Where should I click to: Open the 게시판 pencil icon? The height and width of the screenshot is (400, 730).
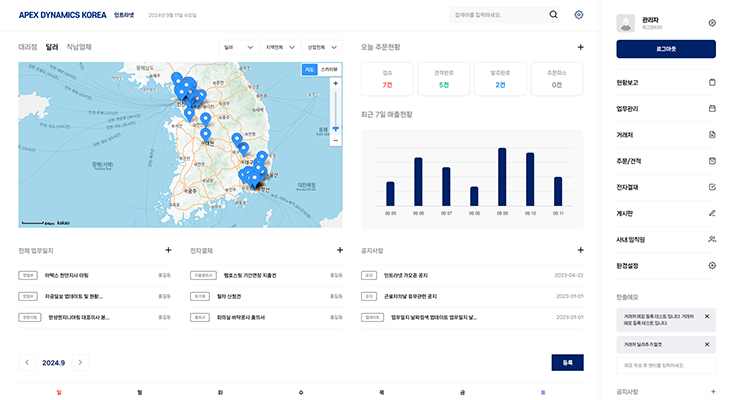[712, 213]
